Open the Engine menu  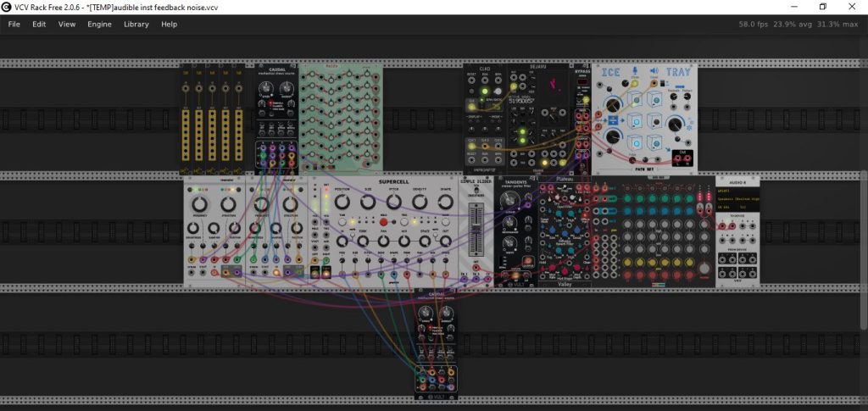[x=100, y=25]
